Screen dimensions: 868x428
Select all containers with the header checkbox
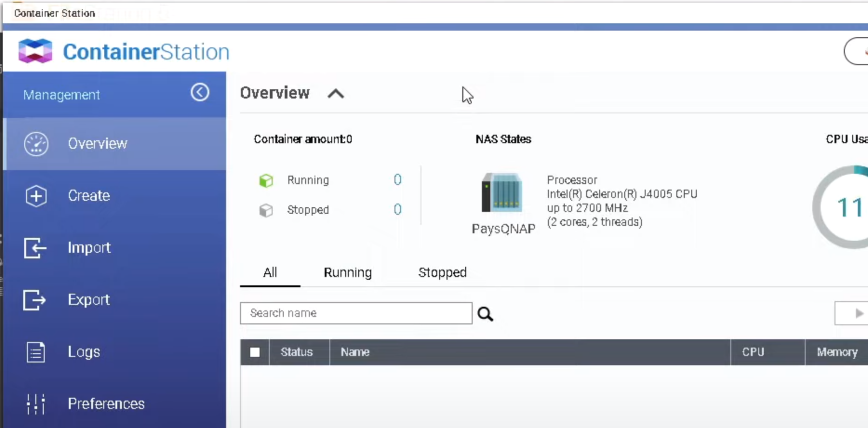coord(255,352)
